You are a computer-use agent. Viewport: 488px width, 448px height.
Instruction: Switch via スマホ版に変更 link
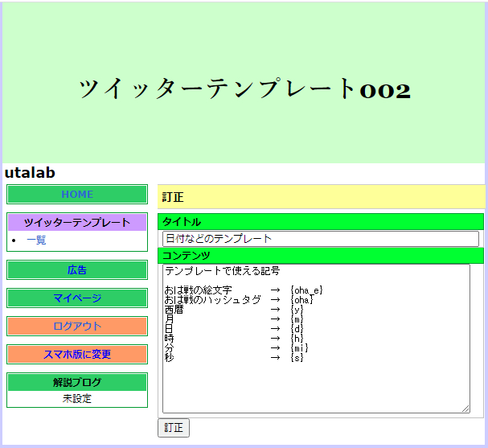tap(77, 354)
